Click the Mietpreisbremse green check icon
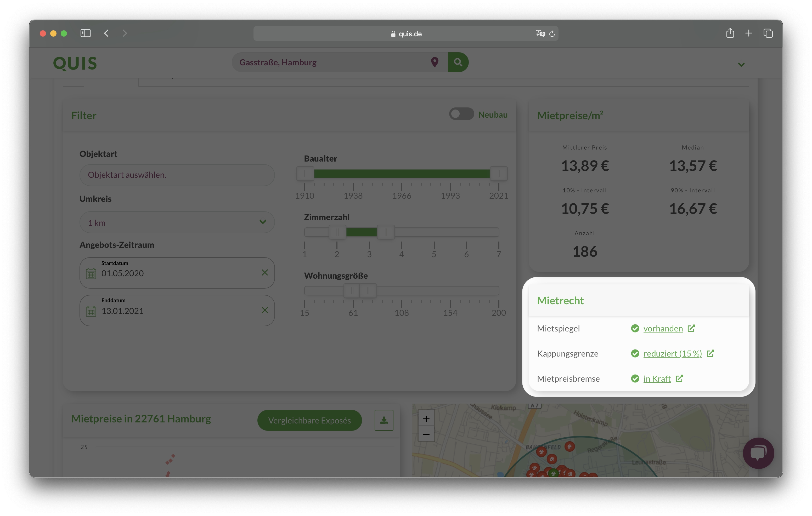The height and width of the screenshot is (516, 812). tap(635, 379)
